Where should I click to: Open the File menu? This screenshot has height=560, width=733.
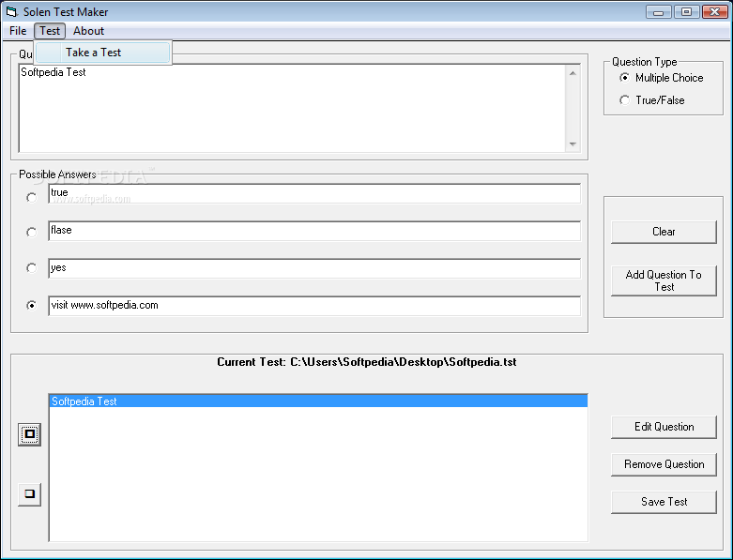(18, 31)
